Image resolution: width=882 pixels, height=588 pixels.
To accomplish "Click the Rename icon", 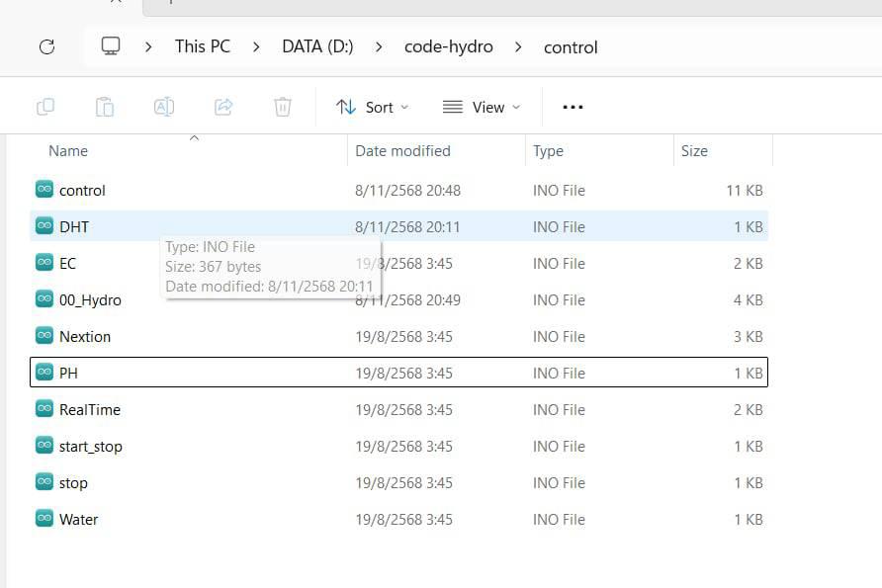I will pyautogui.click(x=164, y=107).
